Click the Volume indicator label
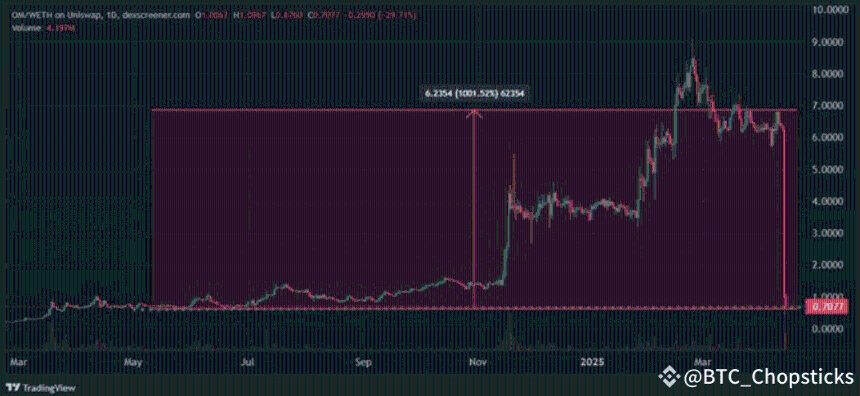The height and width of the screenshot is (396, 860). [x=26, y=28]
